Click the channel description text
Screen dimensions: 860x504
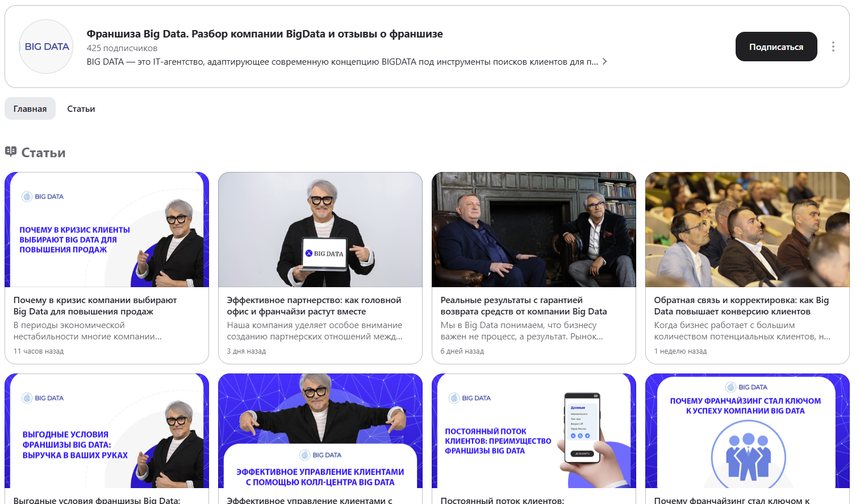(342, 62)
